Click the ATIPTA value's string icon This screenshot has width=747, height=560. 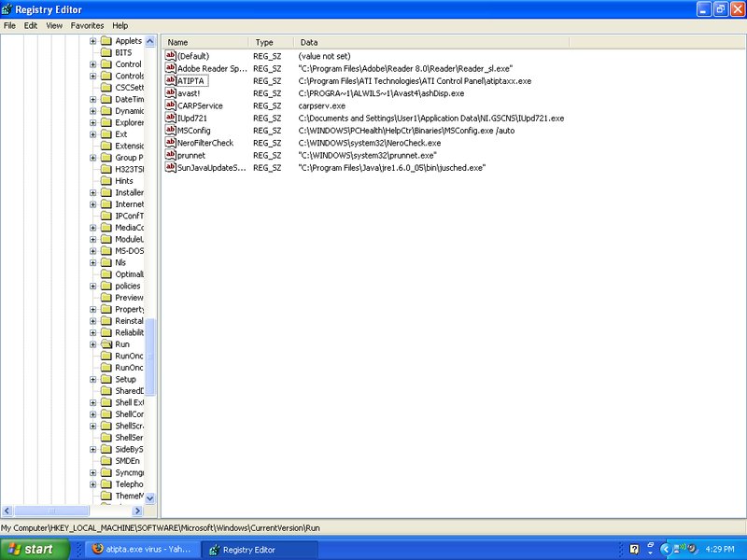point(171,80)
